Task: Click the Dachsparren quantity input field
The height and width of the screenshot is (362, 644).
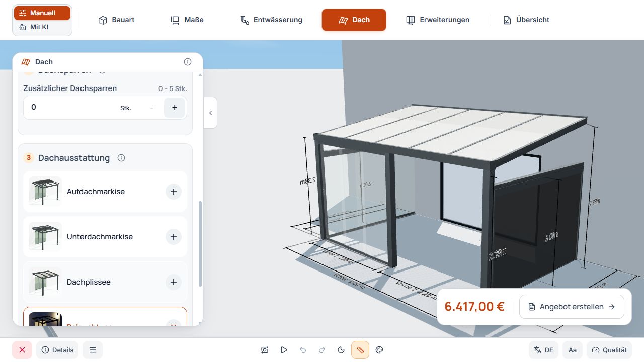Action: 105,108
